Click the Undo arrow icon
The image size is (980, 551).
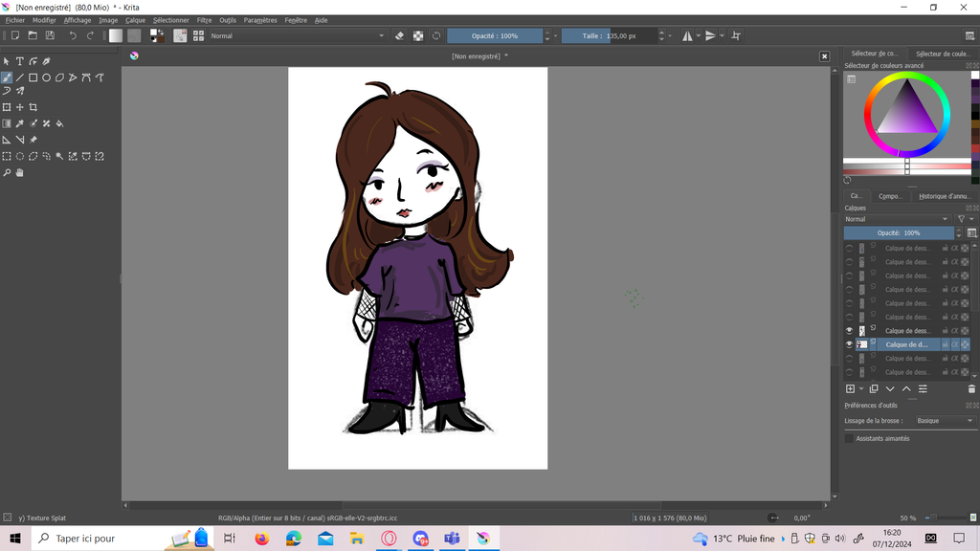(73, 35)
